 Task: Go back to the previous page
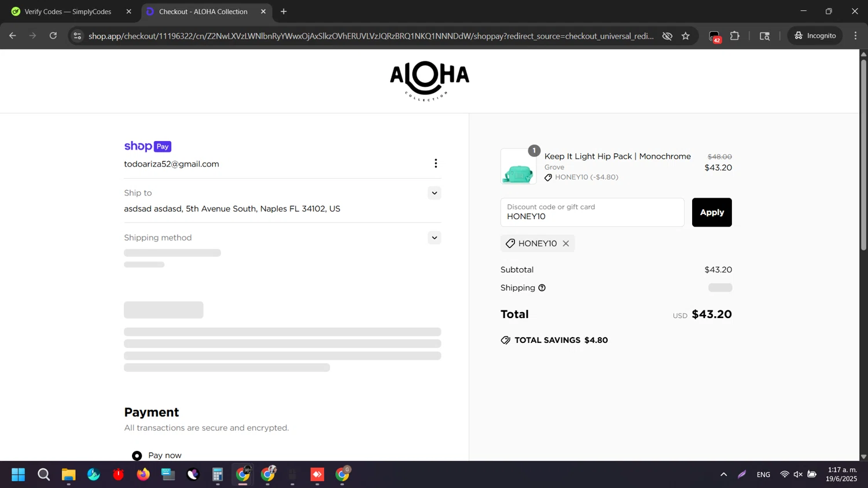pos(12,36)
